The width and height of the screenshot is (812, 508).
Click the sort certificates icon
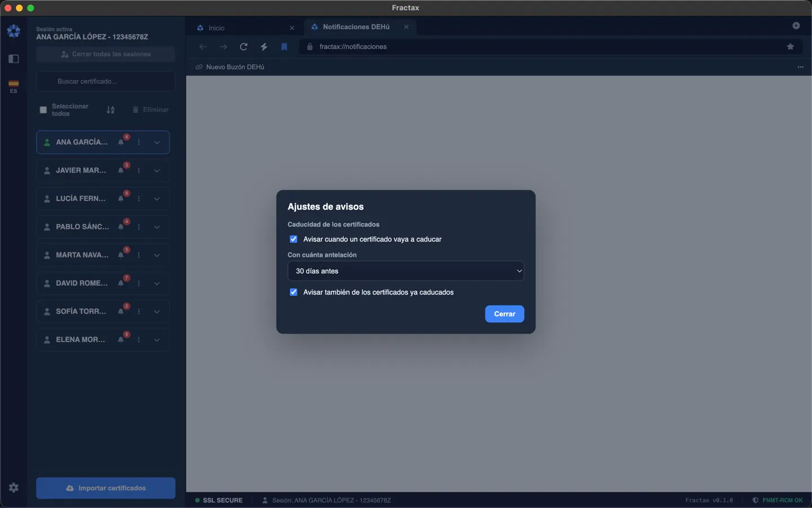[x=111, y=110]
